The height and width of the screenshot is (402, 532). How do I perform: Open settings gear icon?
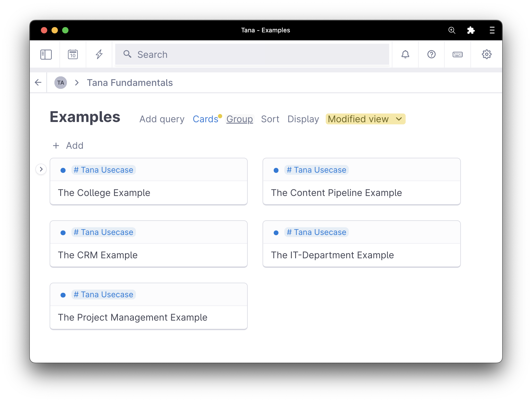point(487,54)
